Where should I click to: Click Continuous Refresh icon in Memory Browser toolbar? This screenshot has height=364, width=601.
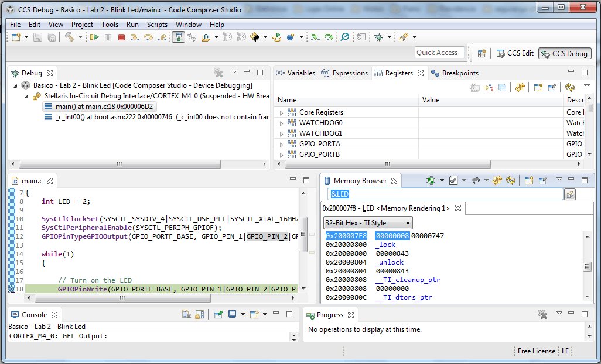tap(511, 180)
